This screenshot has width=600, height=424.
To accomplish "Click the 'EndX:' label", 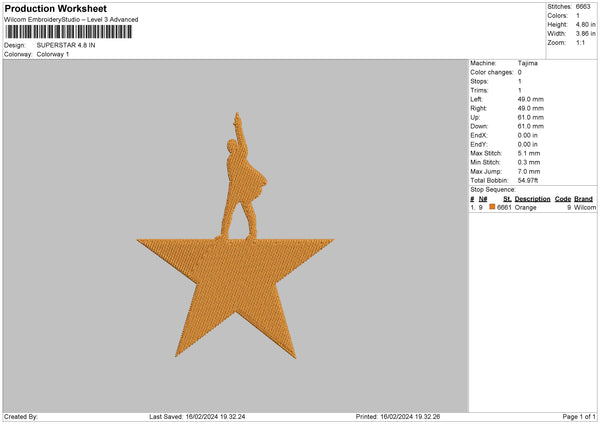I will coord(479,135).
